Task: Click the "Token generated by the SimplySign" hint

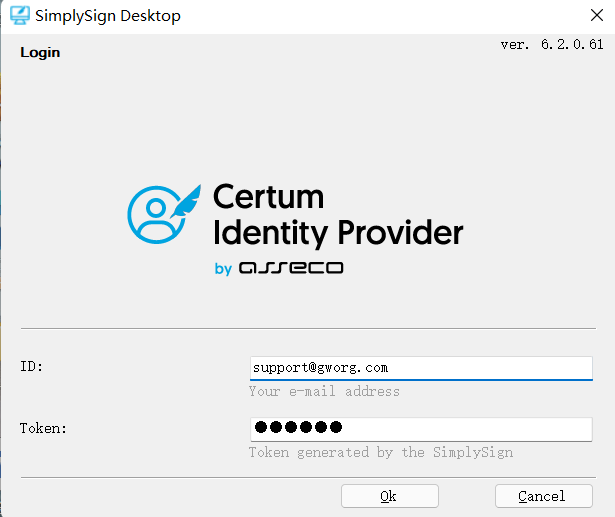Action: (380, 452)
